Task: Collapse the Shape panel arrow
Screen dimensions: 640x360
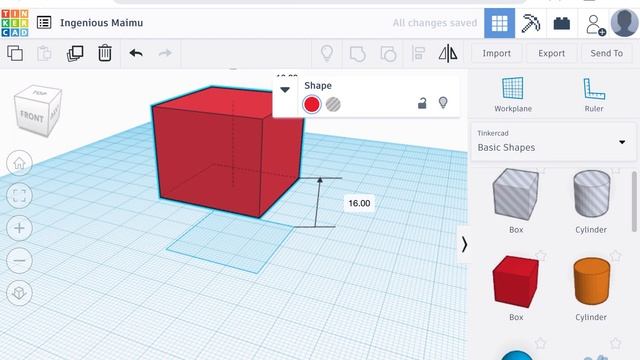Action: click(x=285, y=90)
